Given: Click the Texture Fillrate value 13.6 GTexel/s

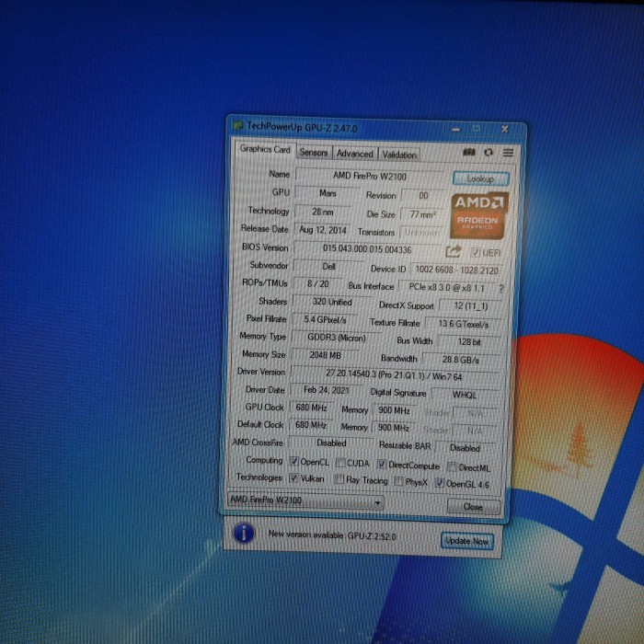Looking at the screenshot, I should coord(464,324).
